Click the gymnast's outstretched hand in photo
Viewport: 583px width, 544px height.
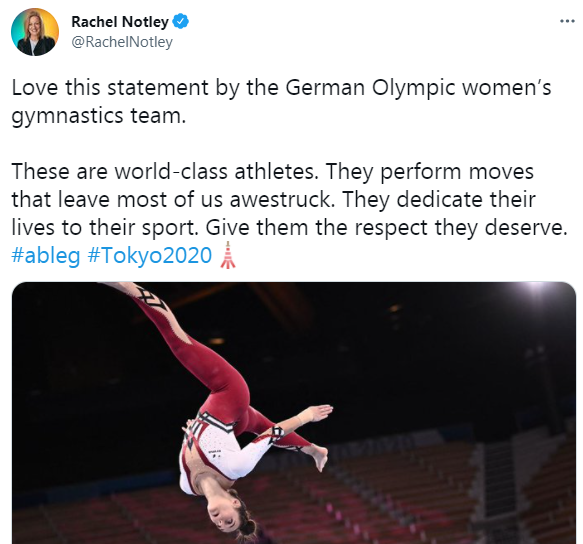(319, 412)
